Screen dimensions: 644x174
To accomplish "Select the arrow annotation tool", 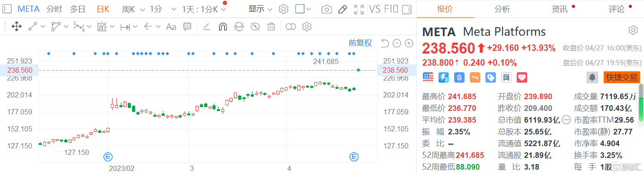I will (148, 27).
